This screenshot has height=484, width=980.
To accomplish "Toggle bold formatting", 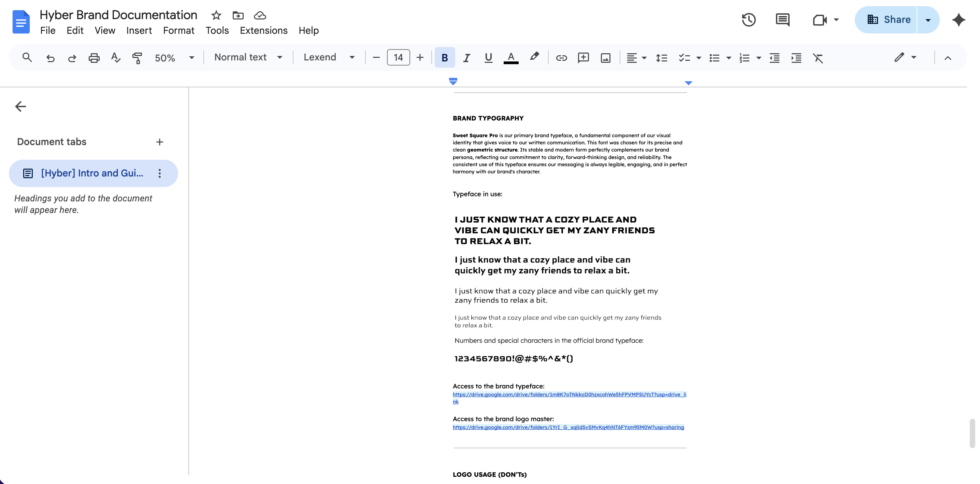I will point(444,57).
